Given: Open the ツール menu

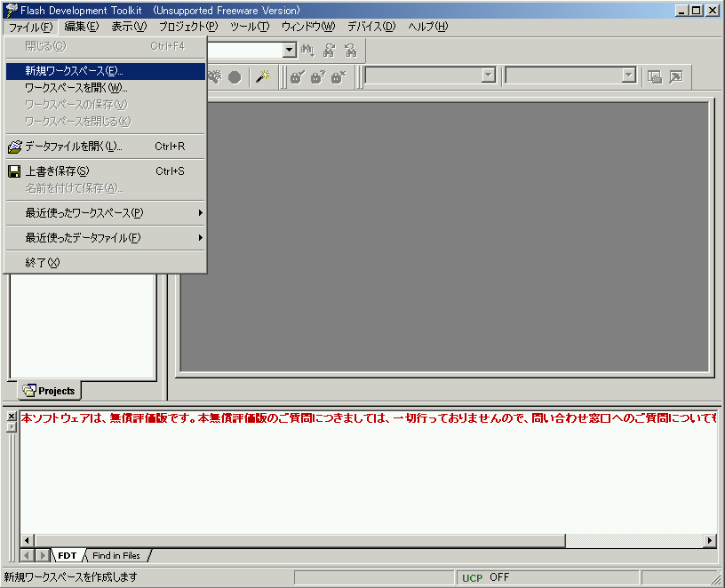Looking at the screenshot, I should click(x=250, y=27).
